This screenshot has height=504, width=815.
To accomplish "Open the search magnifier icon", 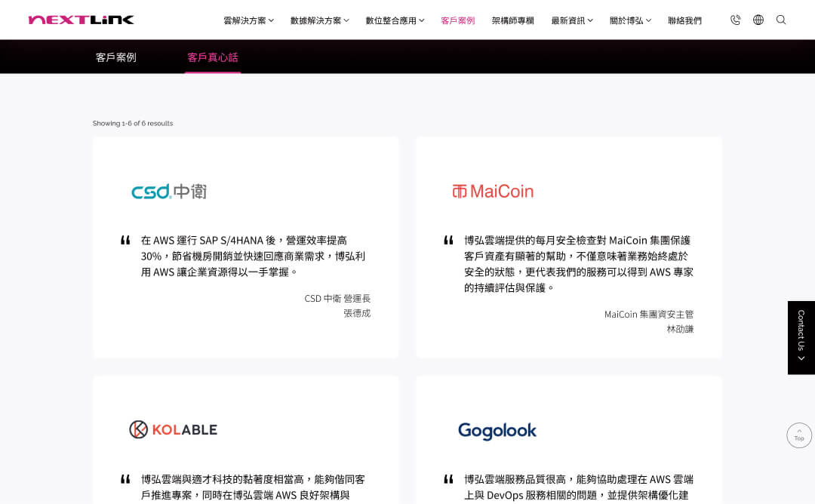I will pyautogui.click(x=781, y=20).
